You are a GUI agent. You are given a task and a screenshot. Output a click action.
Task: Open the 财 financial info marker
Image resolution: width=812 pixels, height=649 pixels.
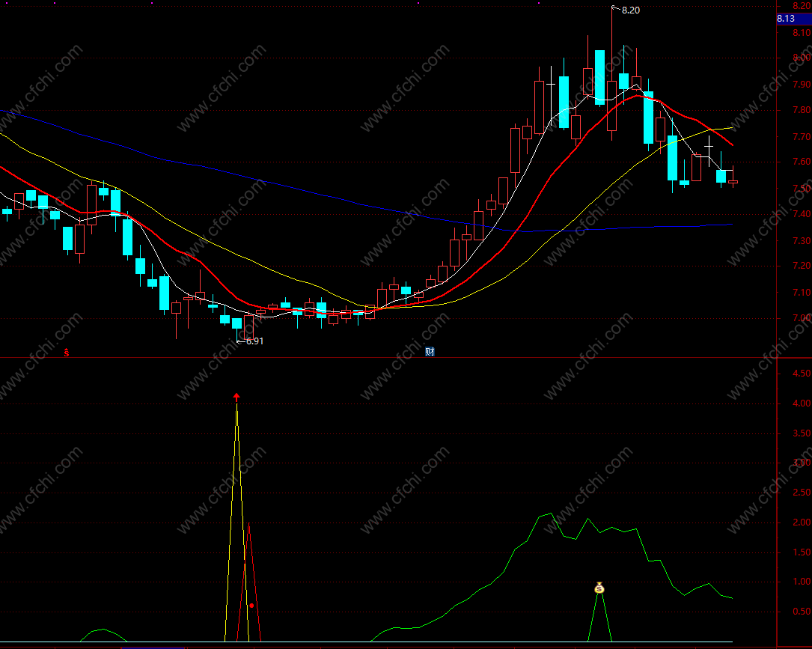coord(430,352)
